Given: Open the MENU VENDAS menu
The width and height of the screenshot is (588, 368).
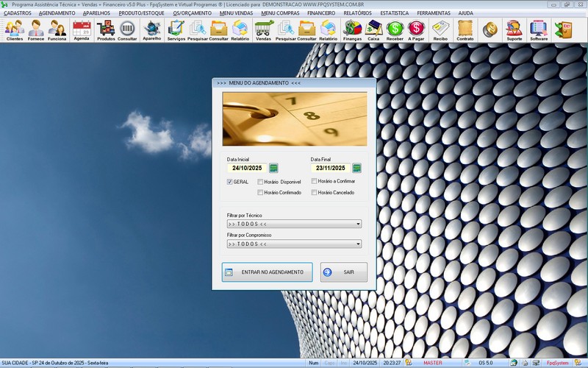Looking at the screenshot, I should (x=236, y=13).
